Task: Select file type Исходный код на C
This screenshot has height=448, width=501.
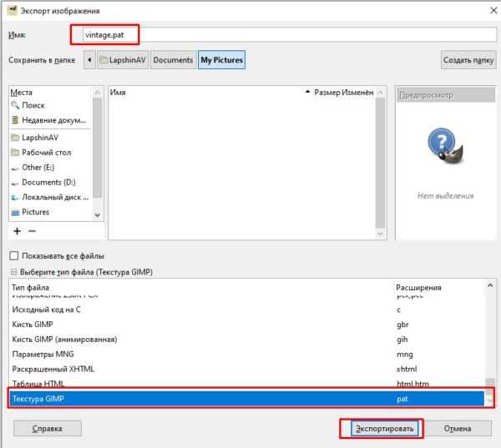Action: [x=246, y=310]
